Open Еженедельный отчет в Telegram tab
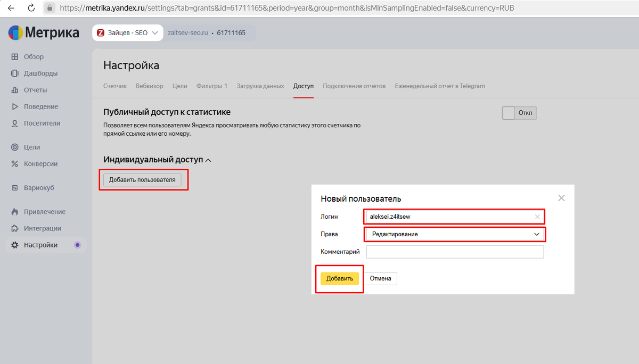 coord(440,86)
